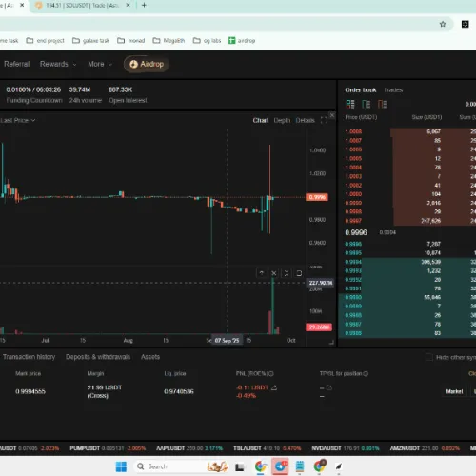Open the chart in fullscreen mode
The width and height of the screenshot is (476, 476).
(324, 120)
